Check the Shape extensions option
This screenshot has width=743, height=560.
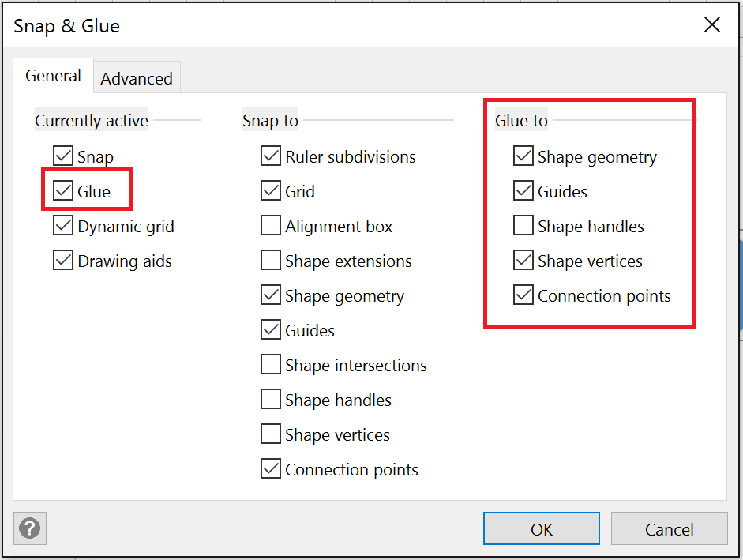(271, 261)
